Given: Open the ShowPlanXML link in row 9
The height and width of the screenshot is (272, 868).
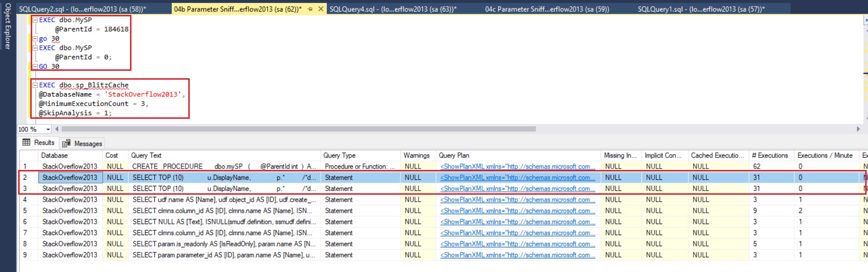Looking at the screenshot, I should click(x=517, y=255).
